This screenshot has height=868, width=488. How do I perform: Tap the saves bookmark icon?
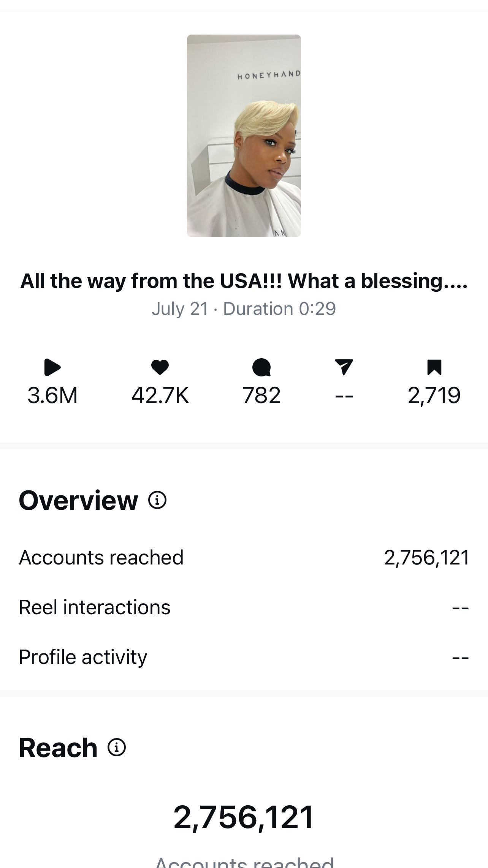click(x=434, y=367)
